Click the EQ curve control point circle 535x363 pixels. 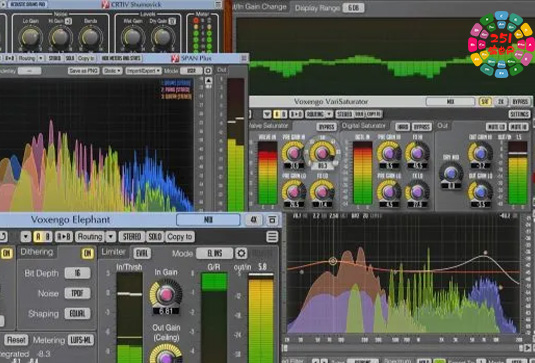click(x=333, y=261)
